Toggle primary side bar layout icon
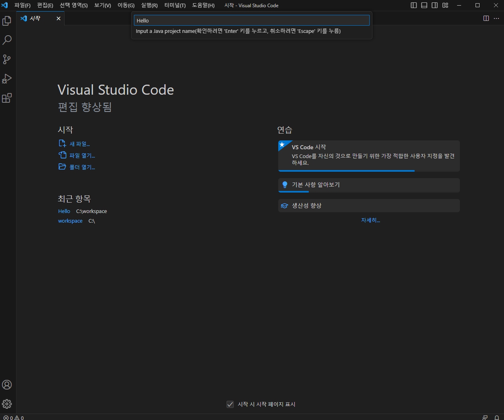 click(x=414, y=5)
